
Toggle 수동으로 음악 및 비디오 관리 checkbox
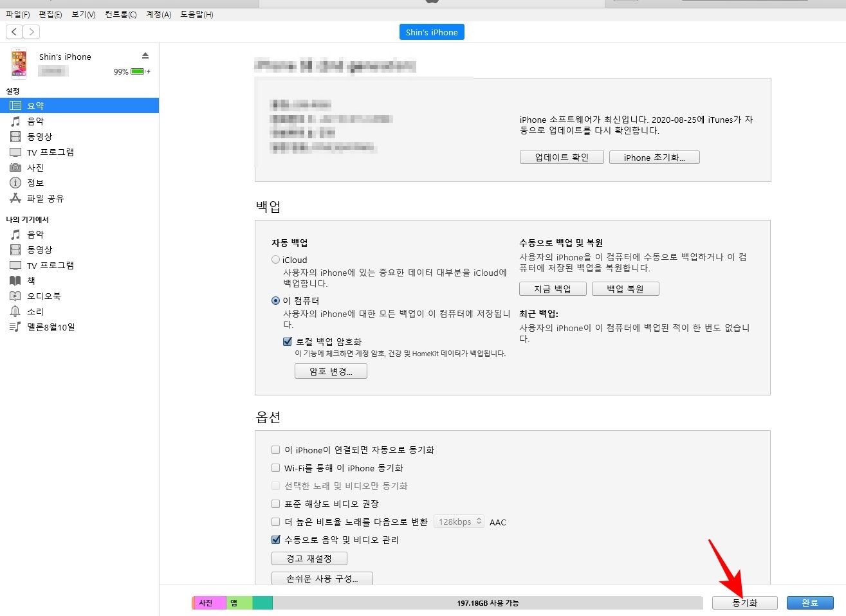275,540
